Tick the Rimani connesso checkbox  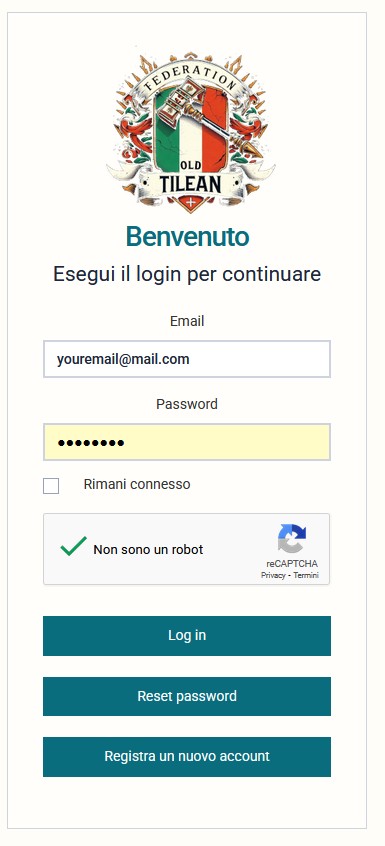(51, 486)
